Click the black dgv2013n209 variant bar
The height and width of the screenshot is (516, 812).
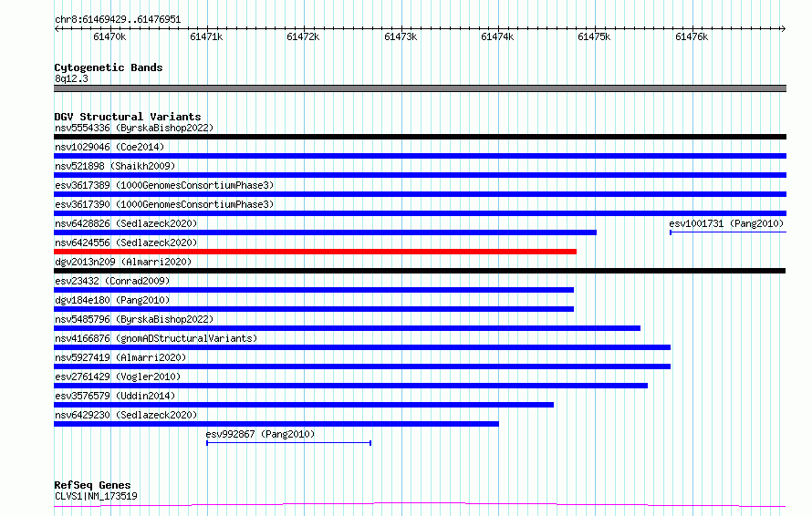click(420, 271)
